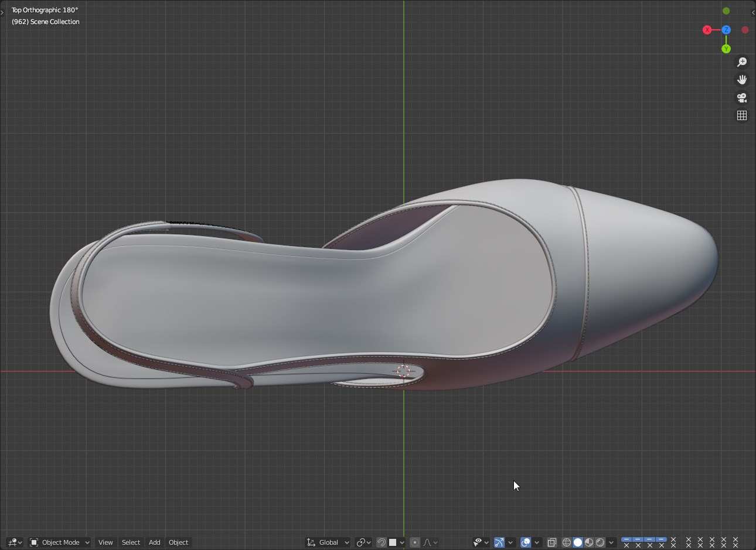Open the Object Mode dropdown
This screenshot has width=756, height=550.
pos(60,542)
